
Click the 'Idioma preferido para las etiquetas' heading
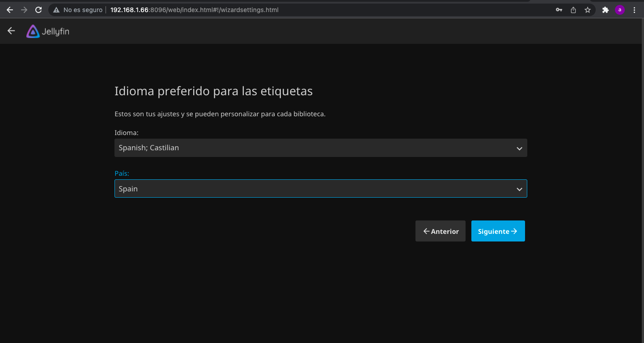pos(213,91)
